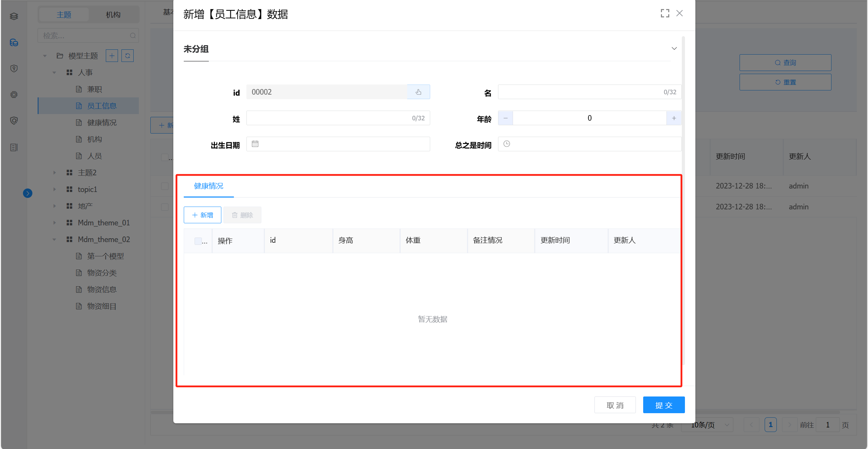The width and height of the screenshot is (868, 449).
Task: Click the layers icon in left sidebar
Action: click(x=14, y=16)
